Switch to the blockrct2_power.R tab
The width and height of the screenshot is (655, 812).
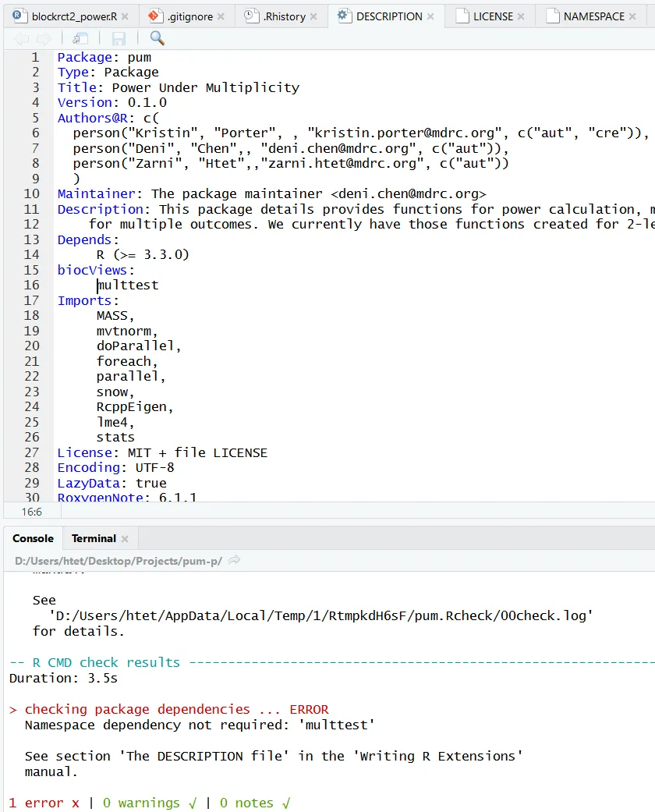74,16
